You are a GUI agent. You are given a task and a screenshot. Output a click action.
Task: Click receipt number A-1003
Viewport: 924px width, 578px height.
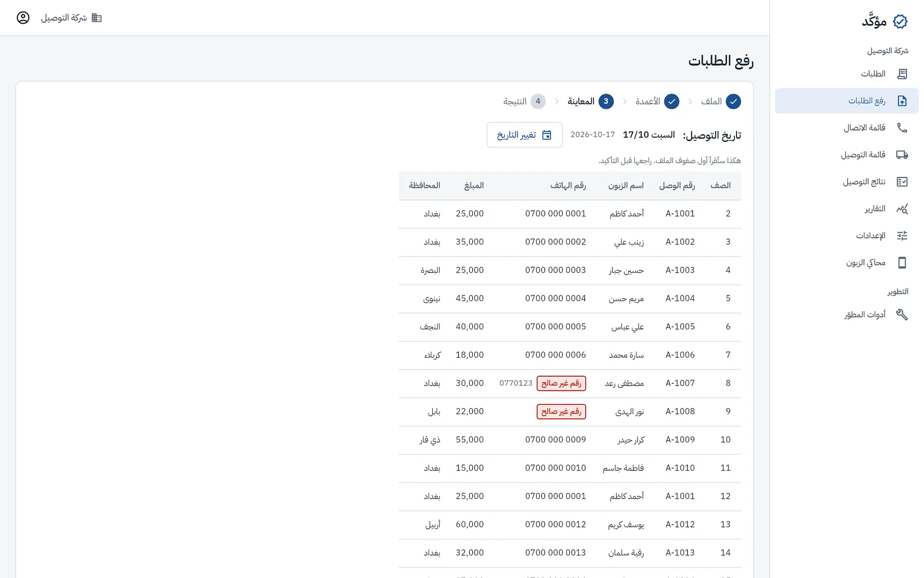680,270
